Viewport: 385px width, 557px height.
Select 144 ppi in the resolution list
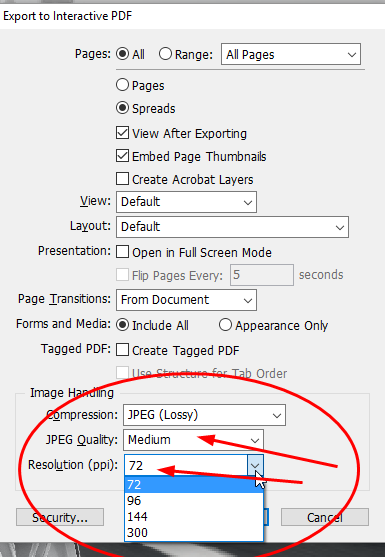pos(194,517)
